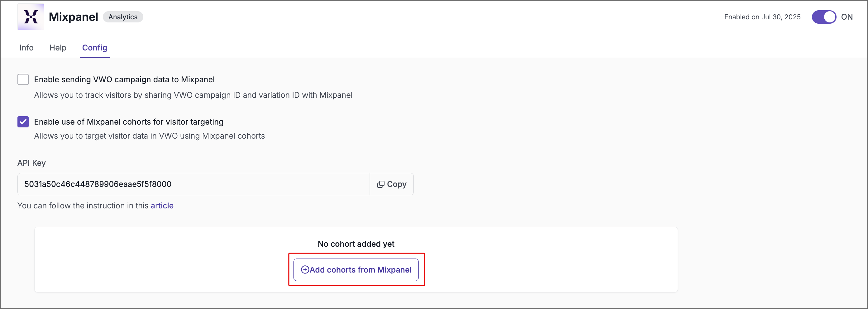Select the Config tab
The image size is (868, 309).
pyautogui.click(x=95, y=48)
